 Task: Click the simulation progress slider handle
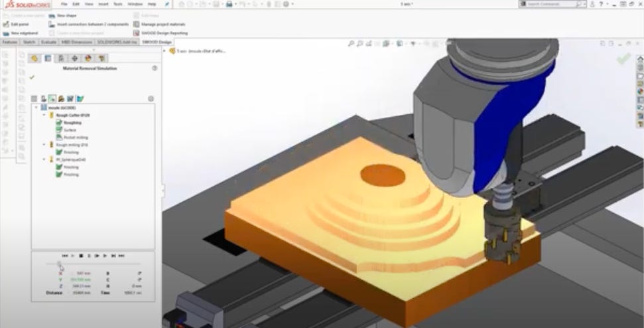59,264
